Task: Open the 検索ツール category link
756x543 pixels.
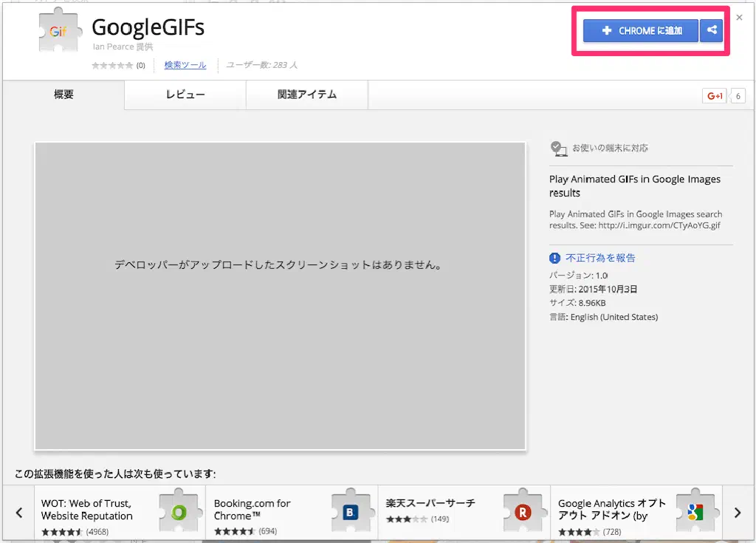Action: coord(185,65)
